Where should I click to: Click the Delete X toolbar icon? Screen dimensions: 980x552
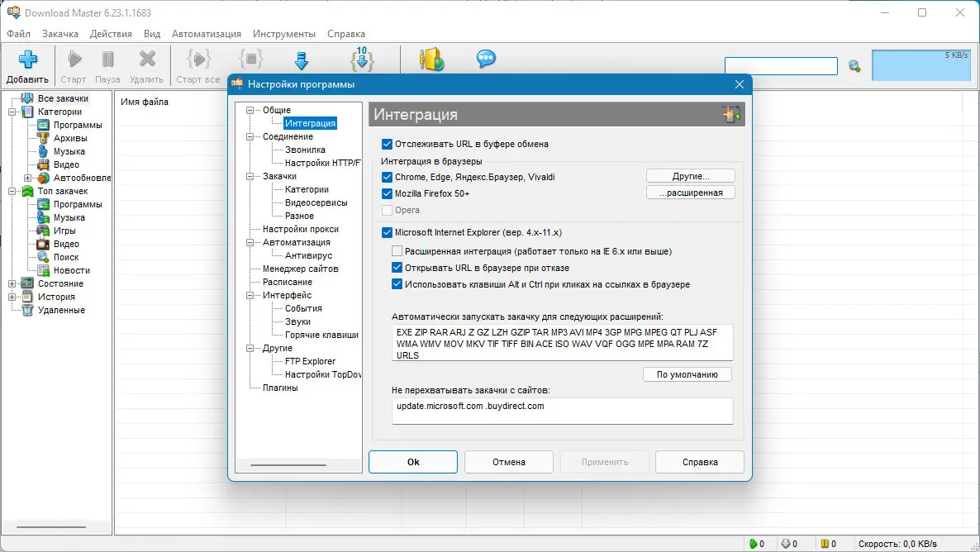click(x=147, y=59)
